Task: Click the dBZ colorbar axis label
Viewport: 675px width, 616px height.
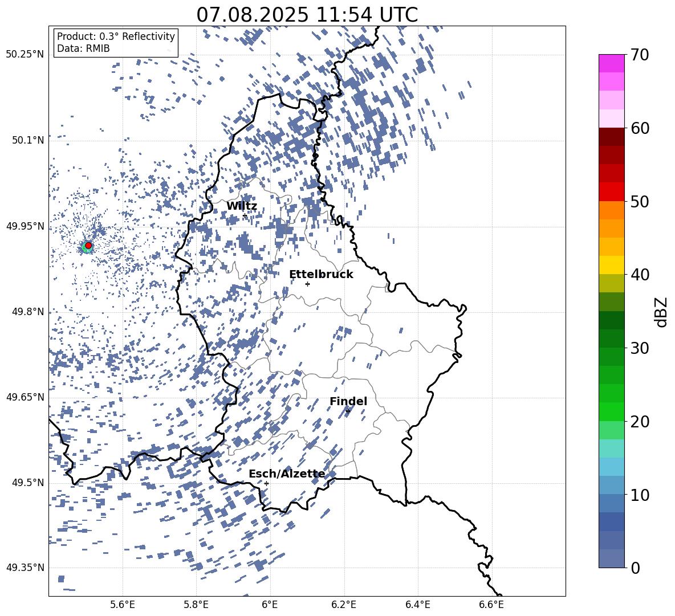Action: 662,312
